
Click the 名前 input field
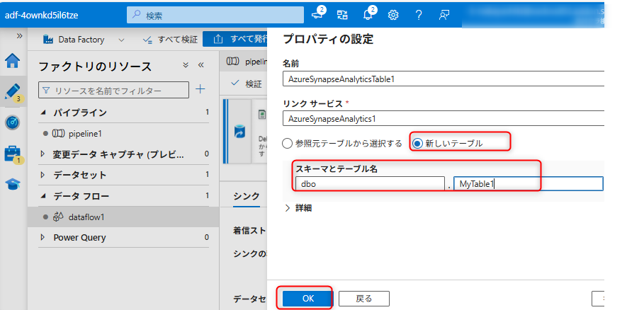444,79
